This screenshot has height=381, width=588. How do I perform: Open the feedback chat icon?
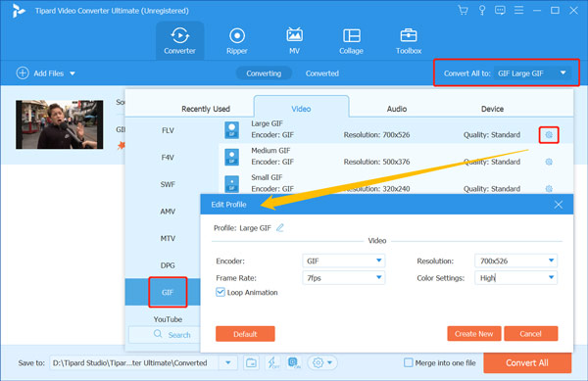pos(500,10)
